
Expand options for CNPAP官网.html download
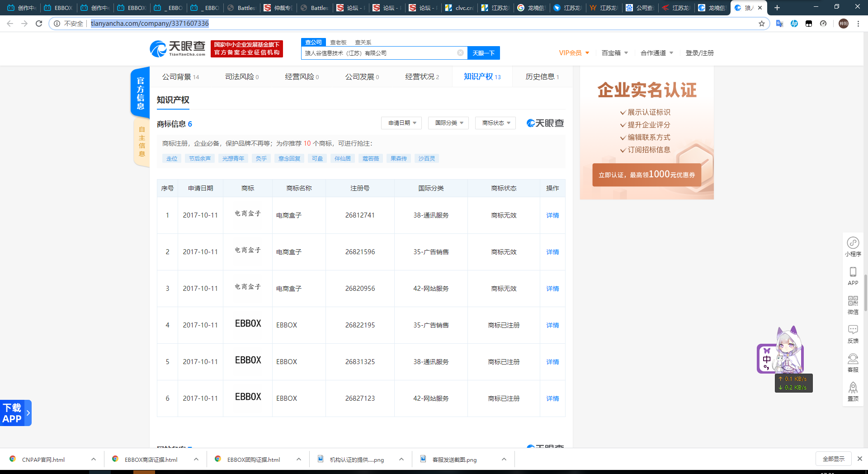[x=94, y=460]
